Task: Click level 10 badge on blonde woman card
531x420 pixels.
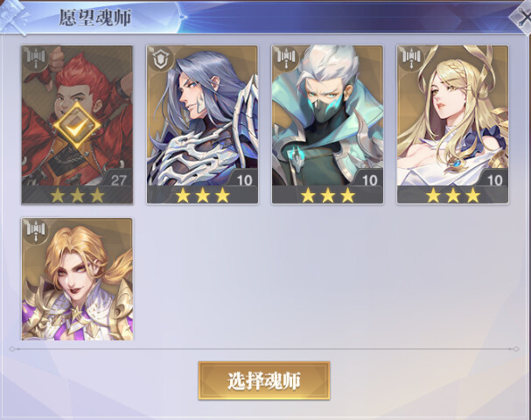Action: pyautogui.click(x=494, y=180)
